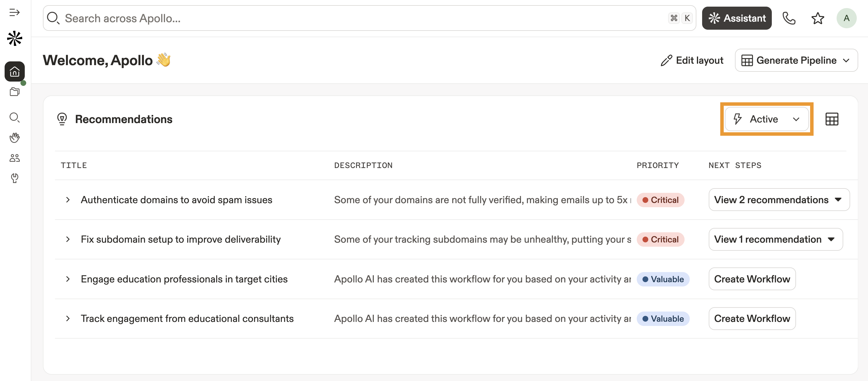Expand Authenticate domains recommendation row
The height and width of the screenshot is (381, 868).
pos(68,200)
